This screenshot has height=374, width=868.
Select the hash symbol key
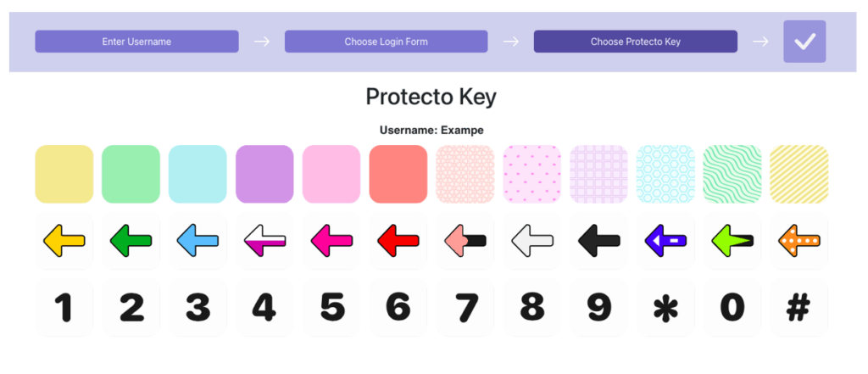point(798,308)
